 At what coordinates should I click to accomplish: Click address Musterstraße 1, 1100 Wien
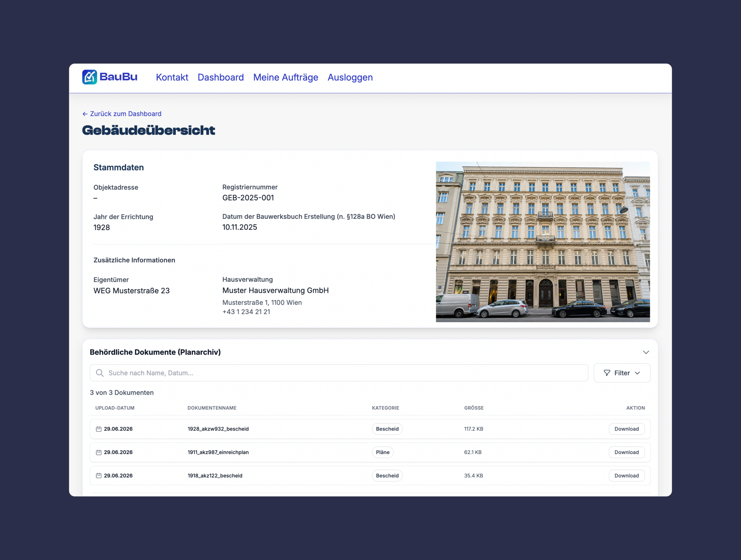point(262,303)
